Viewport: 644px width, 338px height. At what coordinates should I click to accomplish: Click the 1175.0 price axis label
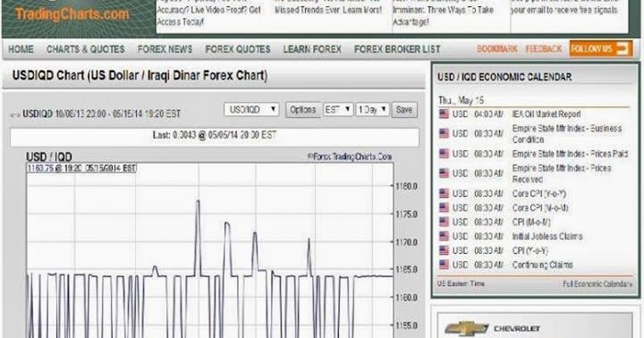[x=407, y=215]
